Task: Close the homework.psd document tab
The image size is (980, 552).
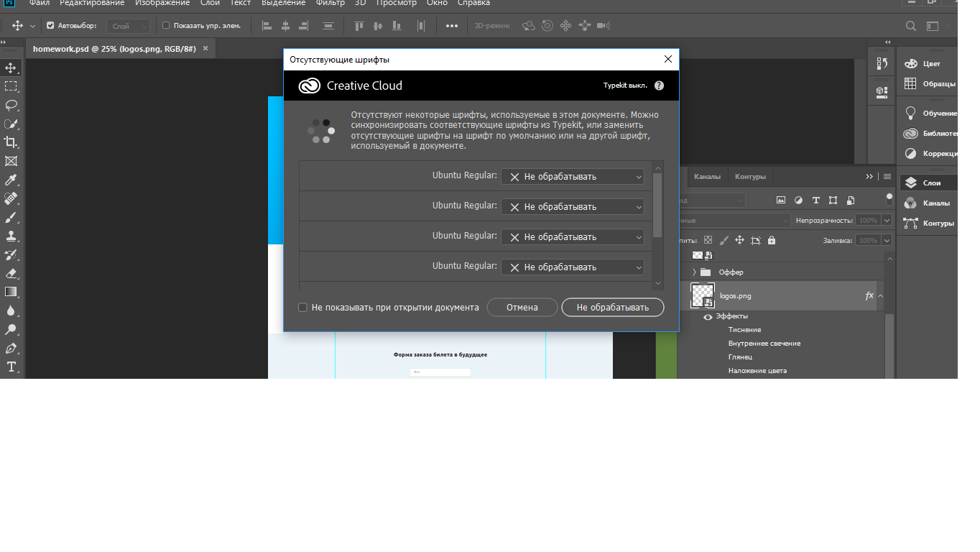Action: click(205, 49)
